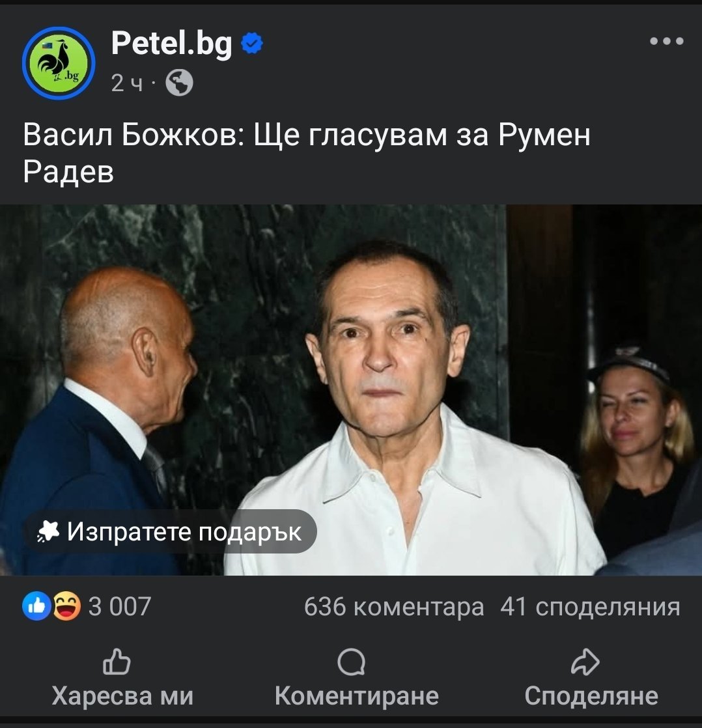Click the share arrow icon
The height and width of the screenshot is (728, 702).
585,662
